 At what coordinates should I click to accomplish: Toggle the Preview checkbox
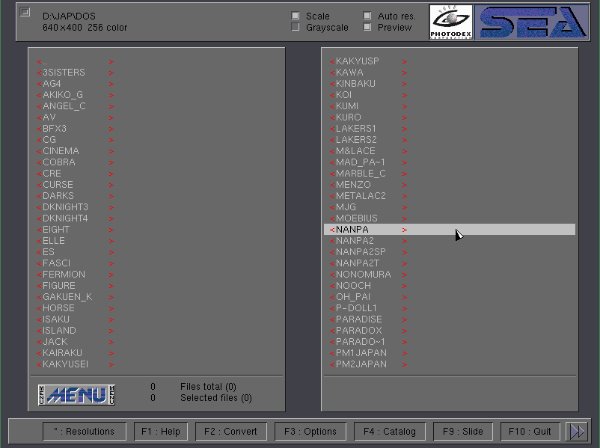click(368, 28)
